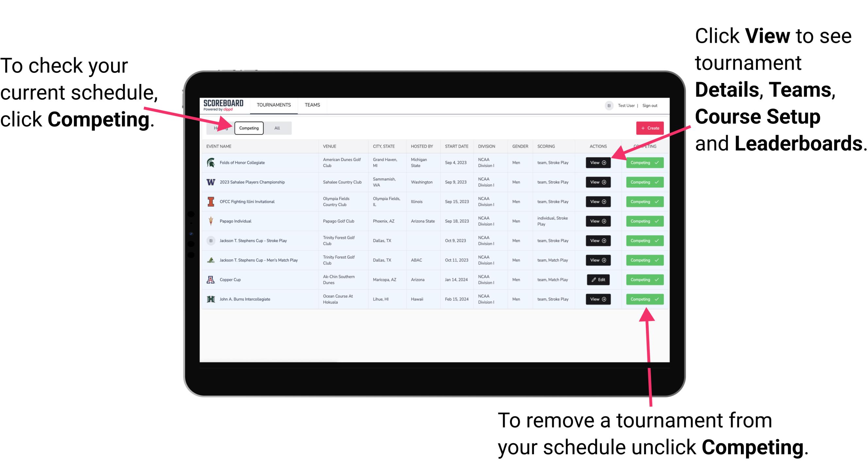Click the TOURNAMENTS menu item
The width and height of the screenshot is (868, 467).
(x=274, y=105)
